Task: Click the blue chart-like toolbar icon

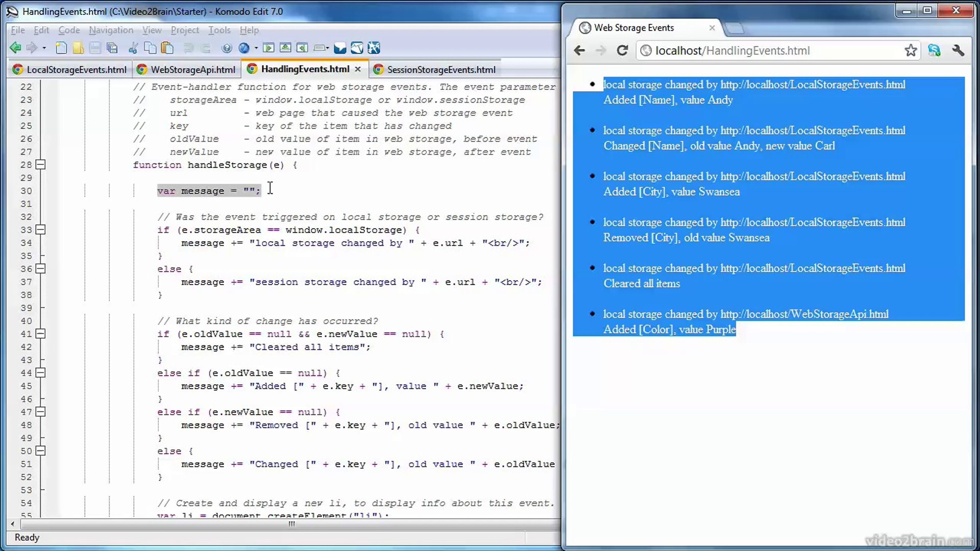Action: coord(357,48)
